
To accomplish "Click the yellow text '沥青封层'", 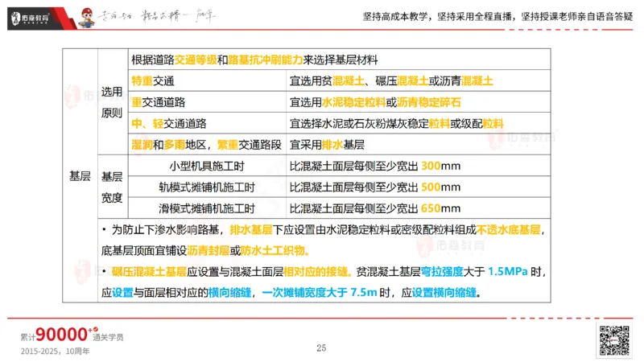I will tap(208, 250).
